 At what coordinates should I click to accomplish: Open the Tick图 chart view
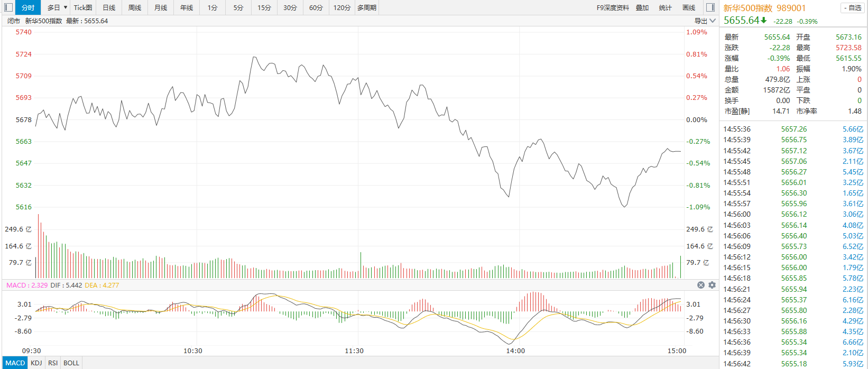(83, 7)
